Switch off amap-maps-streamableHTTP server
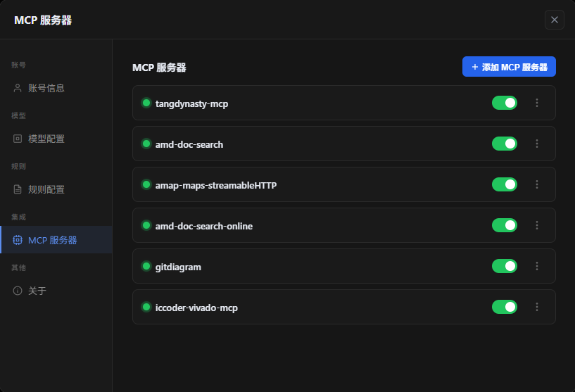Image resolution: width=575 pixels, height=392 pixels. tap(504, 184)
